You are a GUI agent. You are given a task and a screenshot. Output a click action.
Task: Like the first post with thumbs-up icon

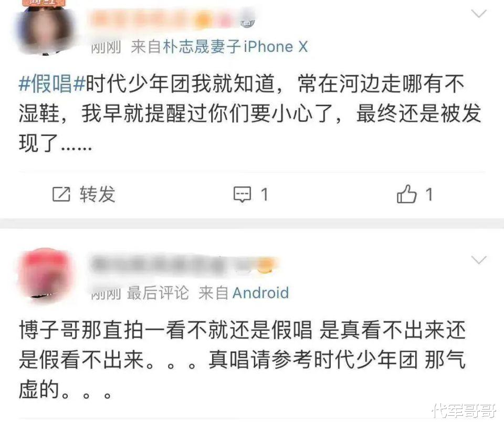(x=406, y=194)
